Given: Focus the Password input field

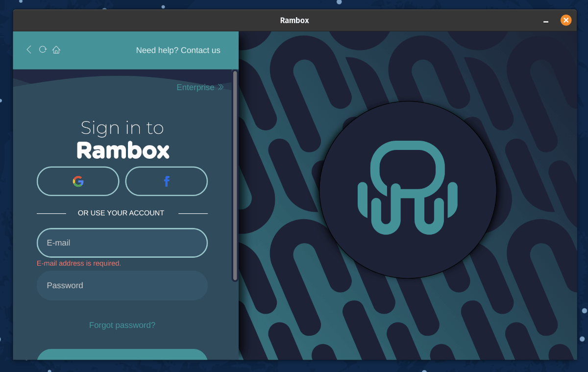Looking at the screenshot, I should (x=122, y=285).
